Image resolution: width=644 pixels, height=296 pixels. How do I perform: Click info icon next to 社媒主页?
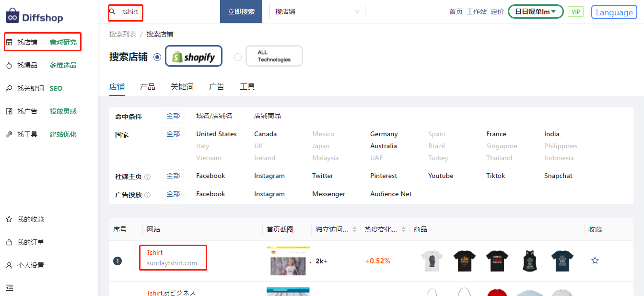click(x=147, y=177)
